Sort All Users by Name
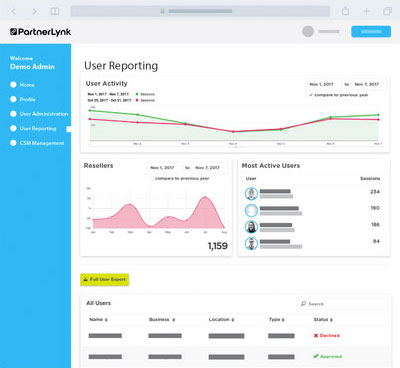This screenshot has width=400, height=368. [98, 319]
